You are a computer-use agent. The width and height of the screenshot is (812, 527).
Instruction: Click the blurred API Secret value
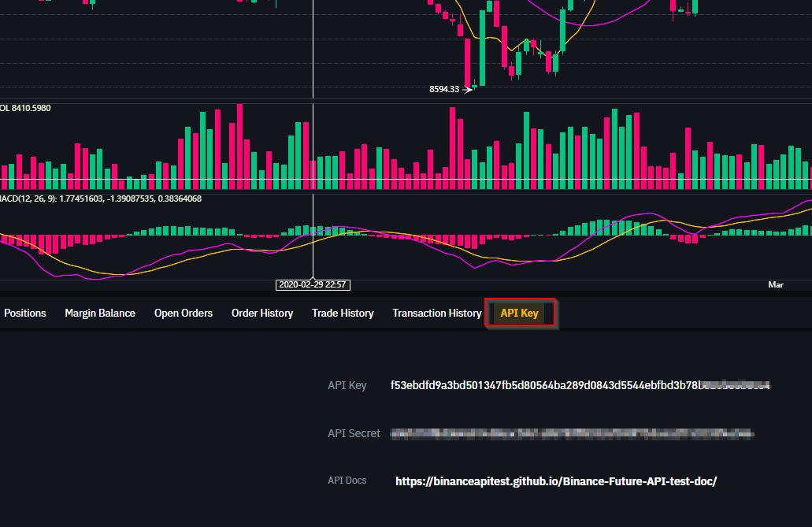pyautogui.click(x=572, y=433)
